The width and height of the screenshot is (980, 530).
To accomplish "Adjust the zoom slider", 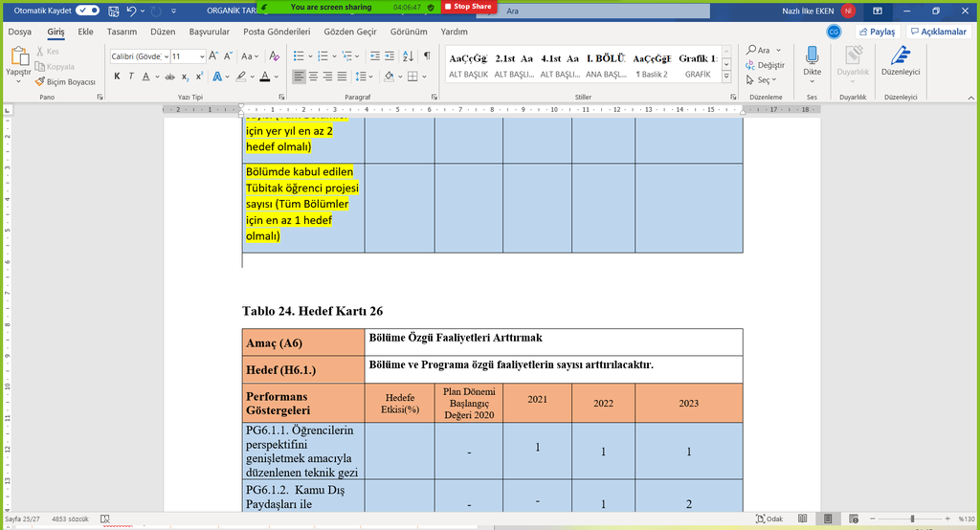I will [x=911, y=519].
